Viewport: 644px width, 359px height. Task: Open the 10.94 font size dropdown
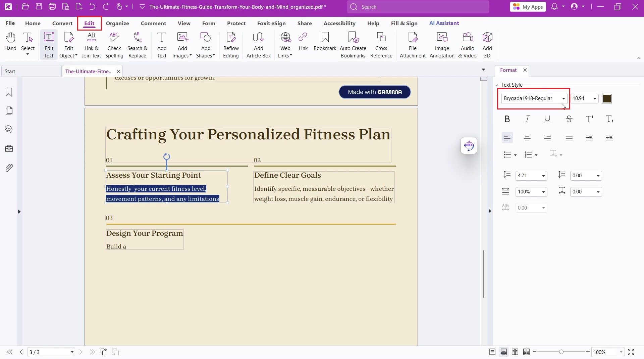click(x=595, y=99)
